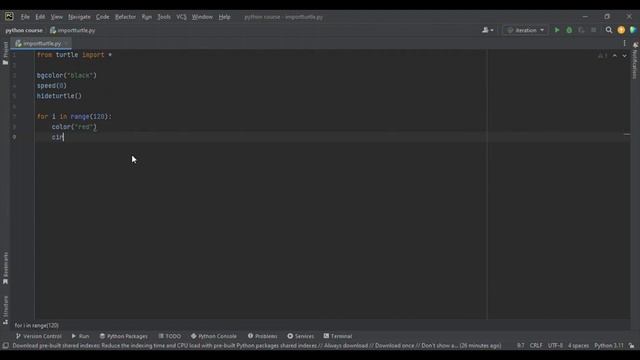Open the Window menu

[202, 17]
